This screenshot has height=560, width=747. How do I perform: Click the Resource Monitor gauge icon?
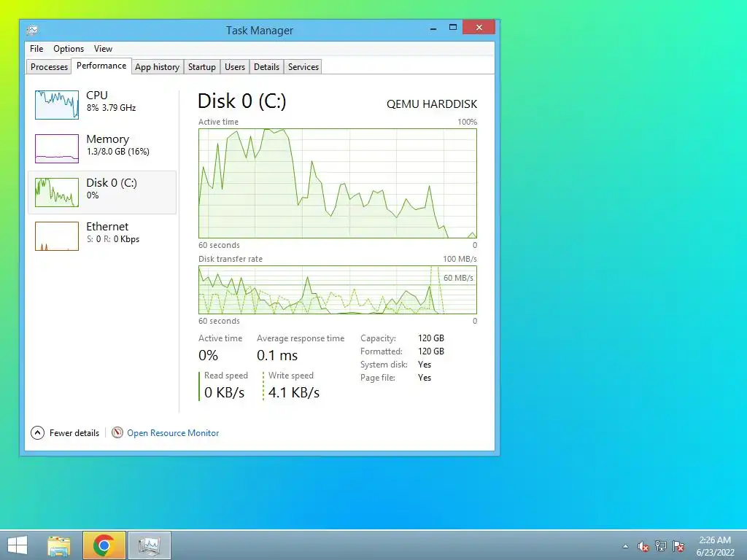coord(117,432)
